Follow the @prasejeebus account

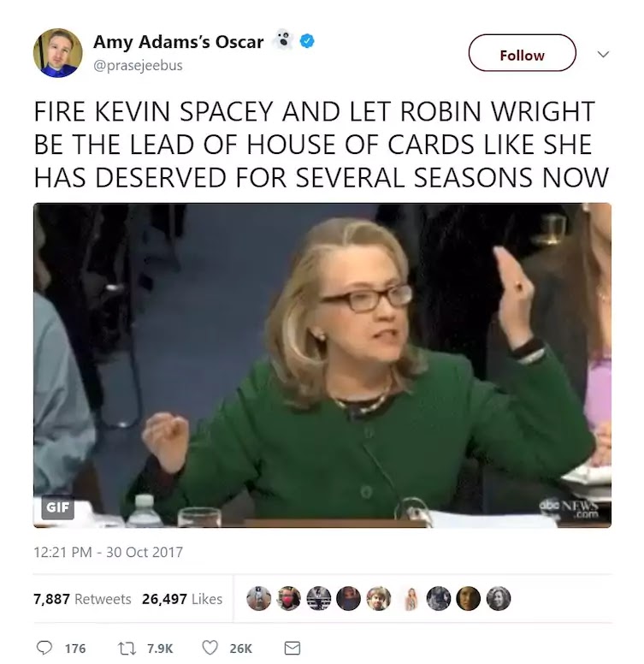pyautogui.click(x=523, y=53)
